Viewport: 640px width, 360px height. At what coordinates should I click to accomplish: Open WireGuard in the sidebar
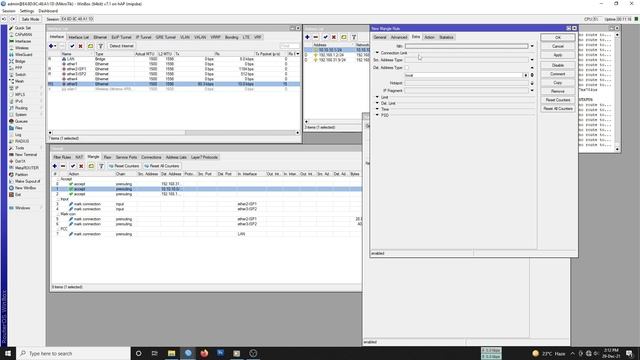click(x=24, y=55)
